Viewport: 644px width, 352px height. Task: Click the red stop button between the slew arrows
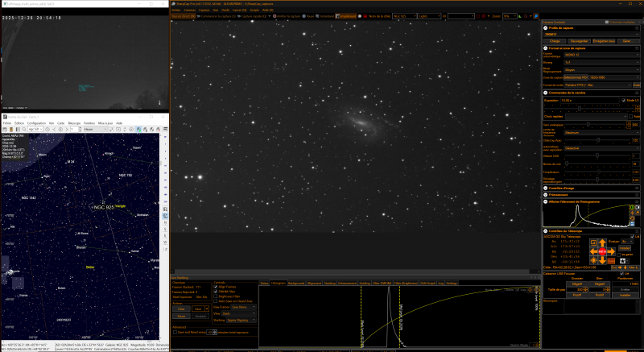coord(602,252)
